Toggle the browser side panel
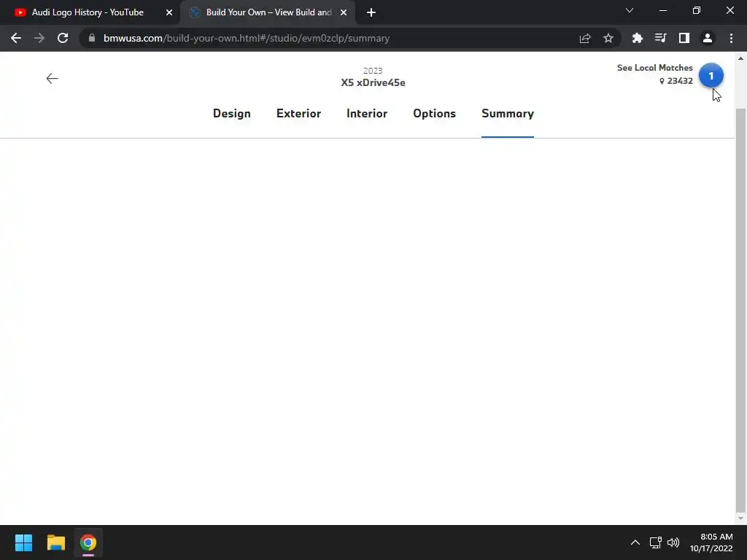The height and width of the screenshot is (560, 747). tap(684, 38)
